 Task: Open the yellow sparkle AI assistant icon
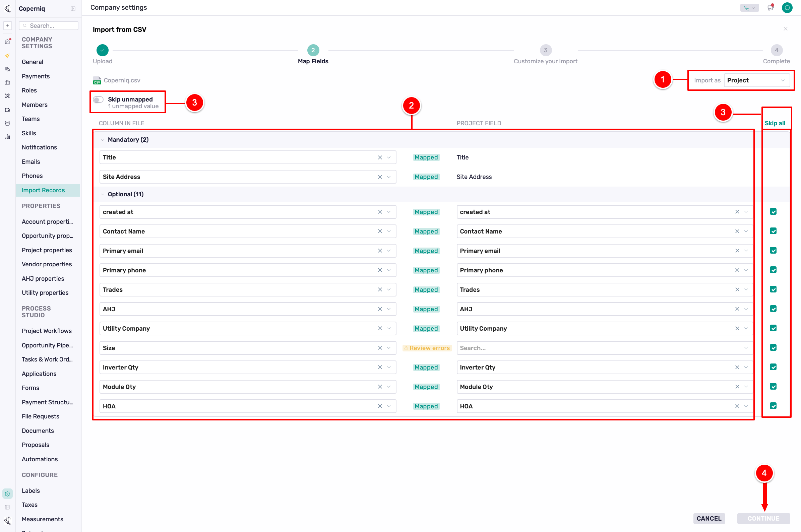[7, 55]
